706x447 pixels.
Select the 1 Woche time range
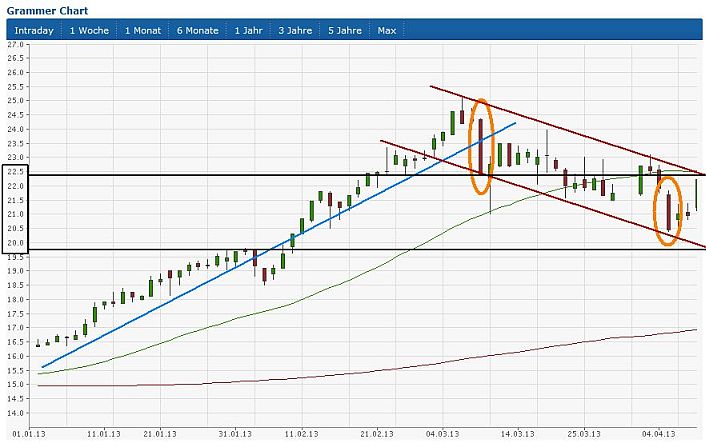[89, 30]
